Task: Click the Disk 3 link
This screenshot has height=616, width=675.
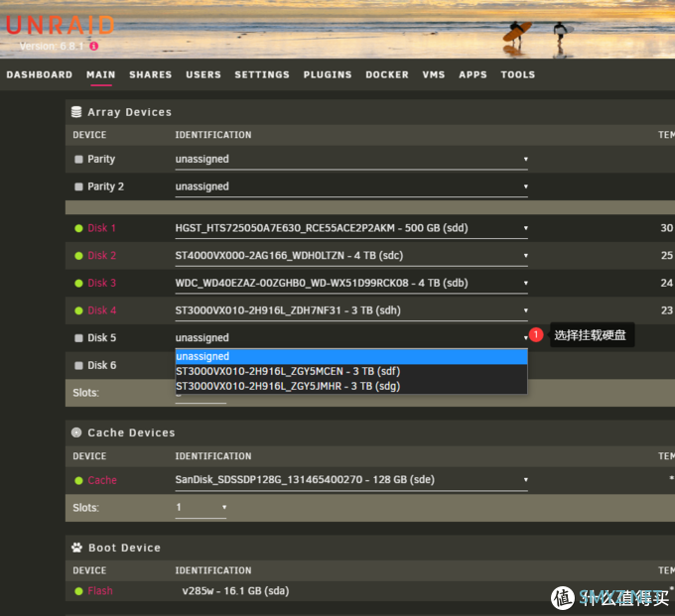Action: pyautogui.click(x=101, y=284)
